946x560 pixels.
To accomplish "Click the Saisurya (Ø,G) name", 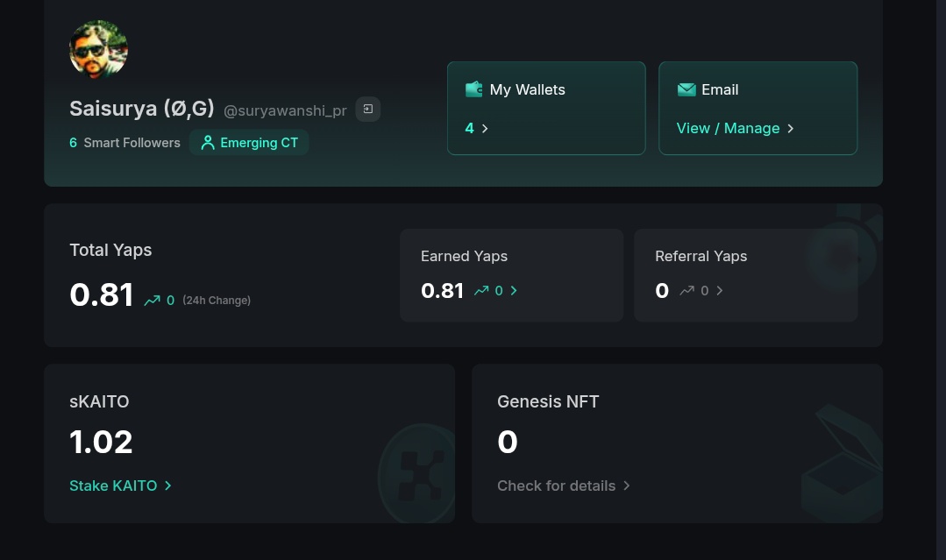I will pos(142,109).
